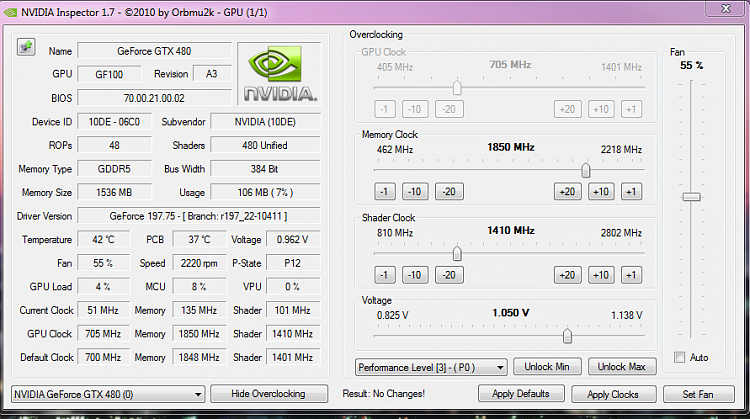Click the Fan speed vertical slider handle
The height and width of the screenshot is (419, 750).
click(x=691, y=197)
